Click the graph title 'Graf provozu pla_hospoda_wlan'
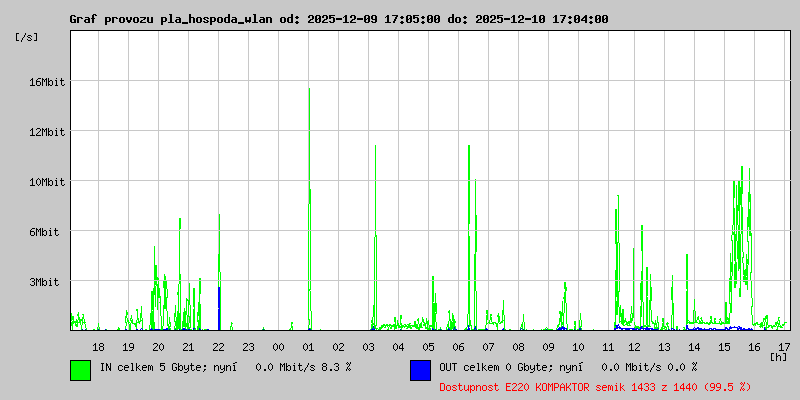Viewport: 800px width, 400px height. point(172,19)
